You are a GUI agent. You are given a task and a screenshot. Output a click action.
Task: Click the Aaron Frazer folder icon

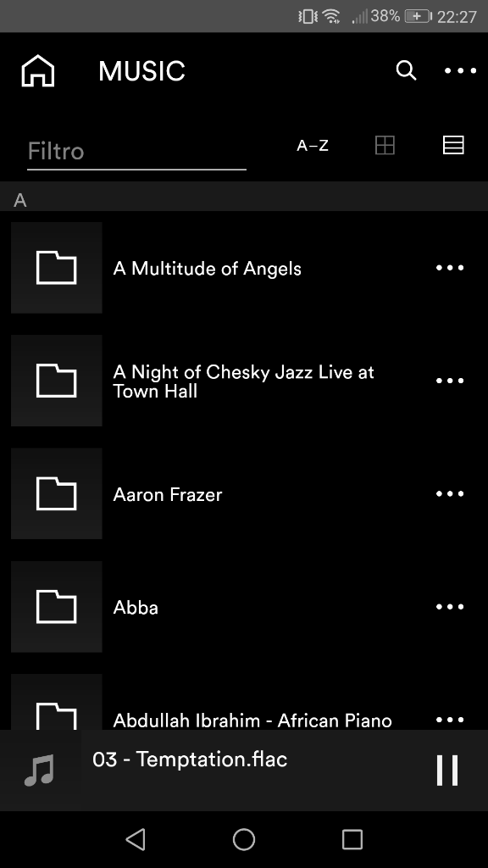click(57, 494)
